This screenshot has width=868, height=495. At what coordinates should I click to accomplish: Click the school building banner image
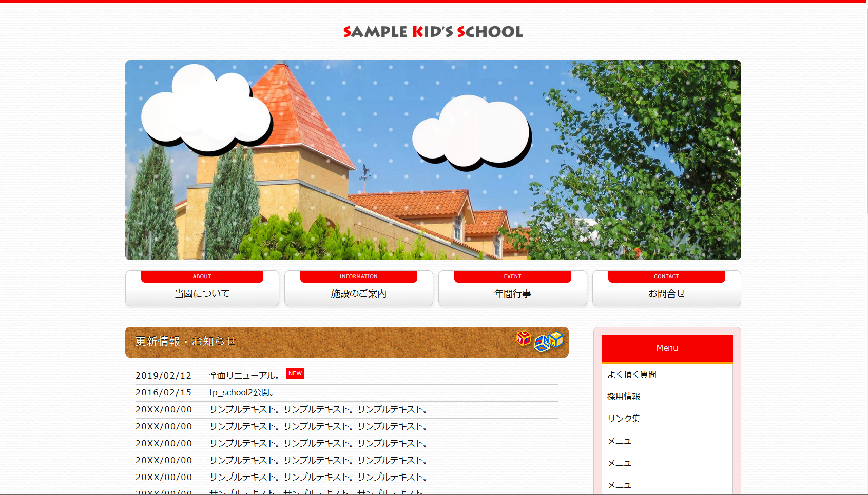[433, 160]
